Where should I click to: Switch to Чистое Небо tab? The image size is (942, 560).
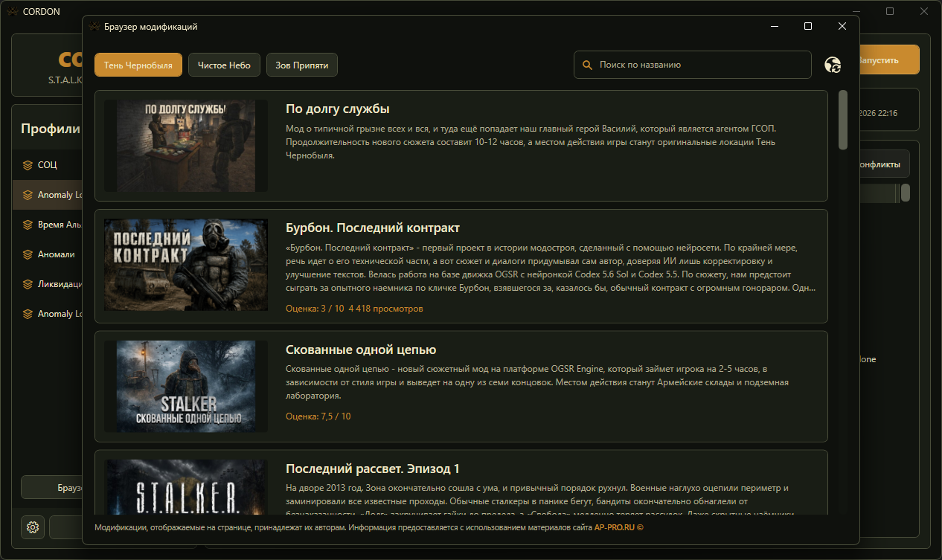224,65
